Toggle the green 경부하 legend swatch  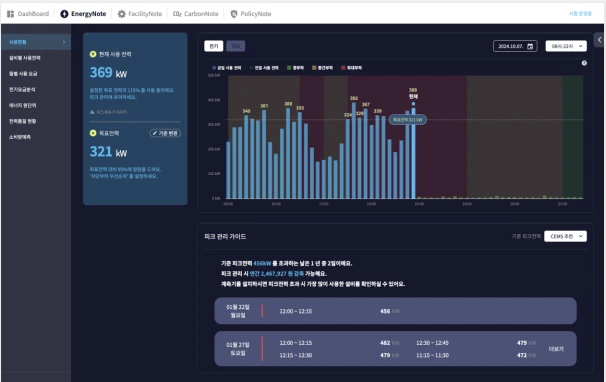289,68
